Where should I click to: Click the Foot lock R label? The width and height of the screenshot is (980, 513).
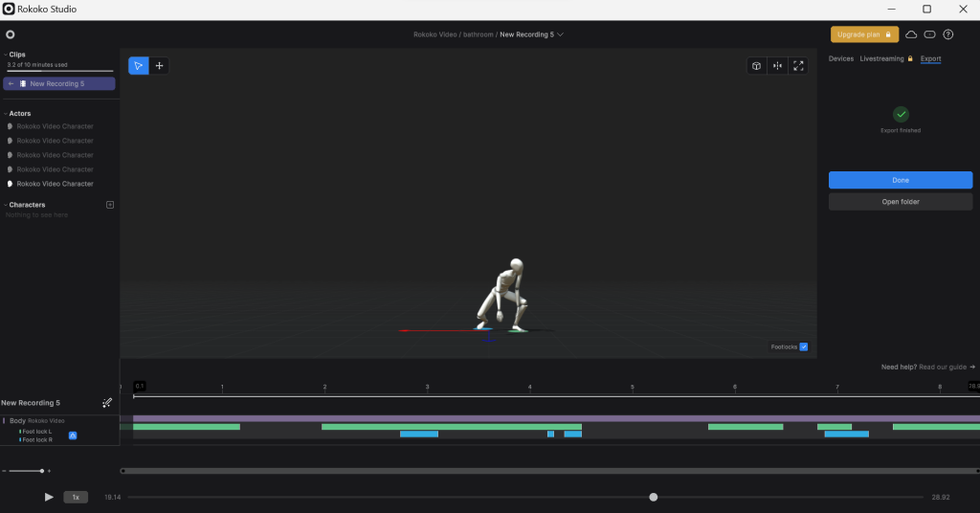37,440
